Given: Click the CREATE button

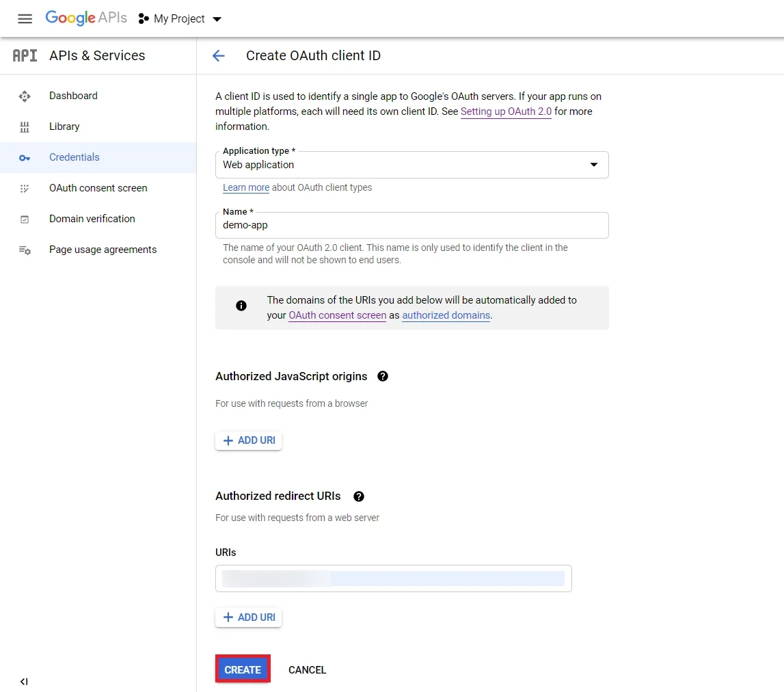Looking at the screenshot, I should [243, 669].
